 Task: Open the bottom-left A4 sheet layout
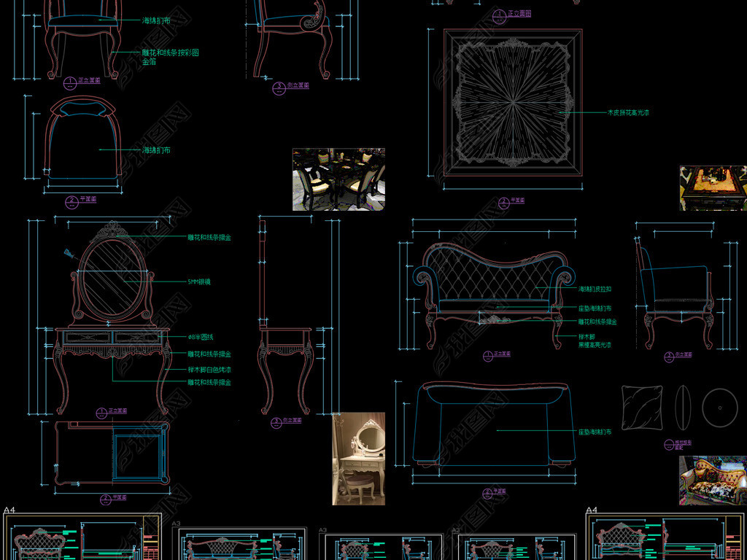coord(80,537)
